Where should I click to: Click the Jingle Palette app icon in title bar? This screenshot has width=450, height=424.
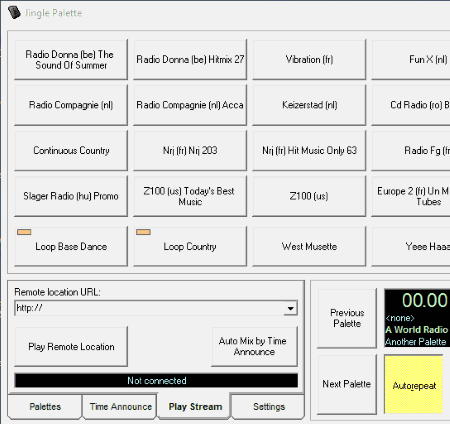coord(14,13)
